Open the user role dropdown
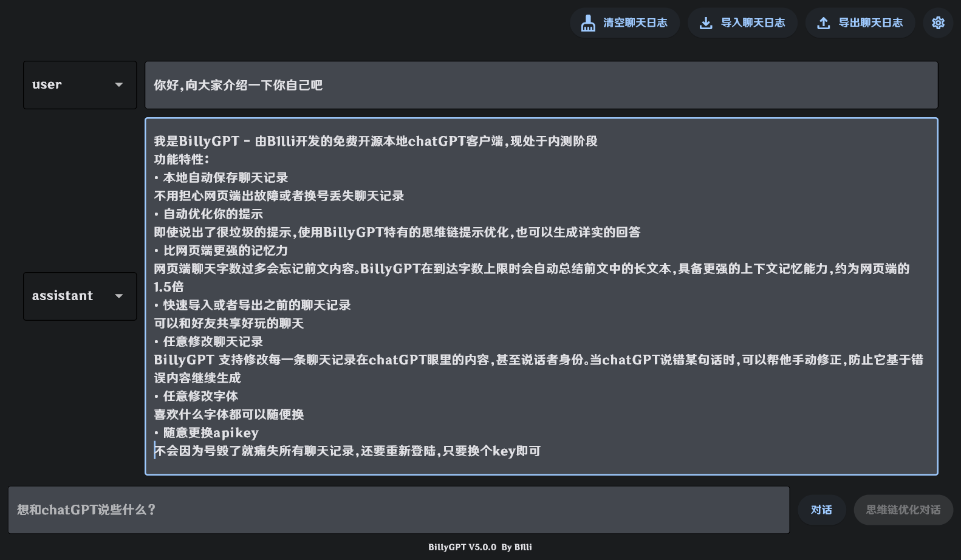 pos(80,85)
